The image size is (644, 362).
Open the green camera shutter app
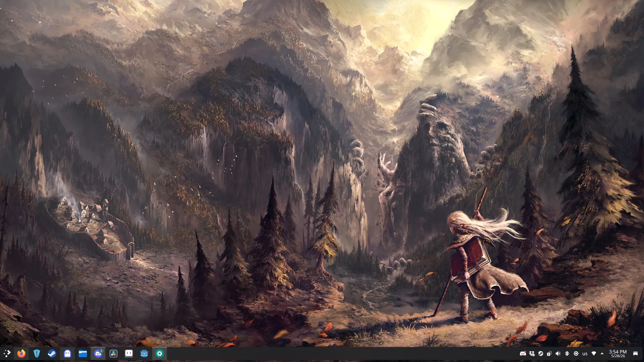(x=160, y=354)
